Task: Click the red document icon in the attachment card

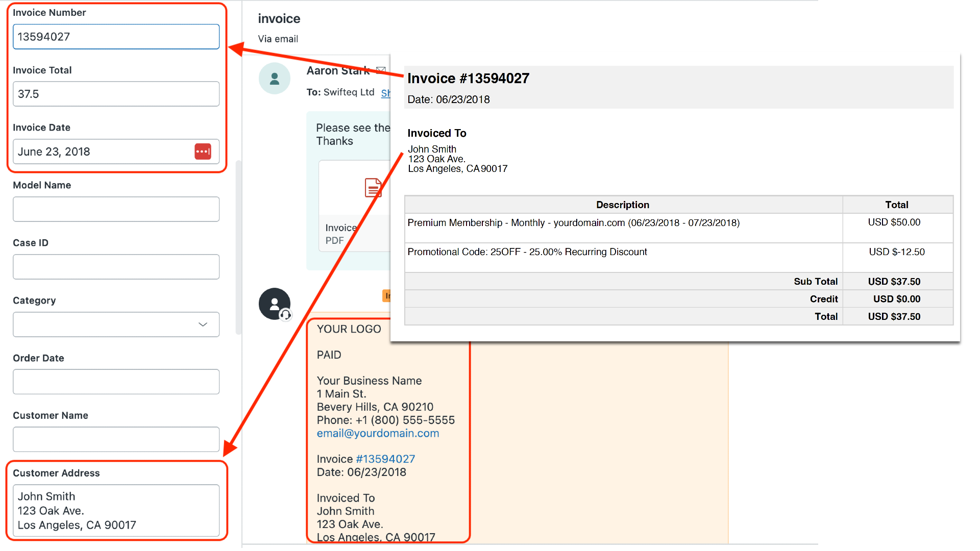Action: pos(373,188)
